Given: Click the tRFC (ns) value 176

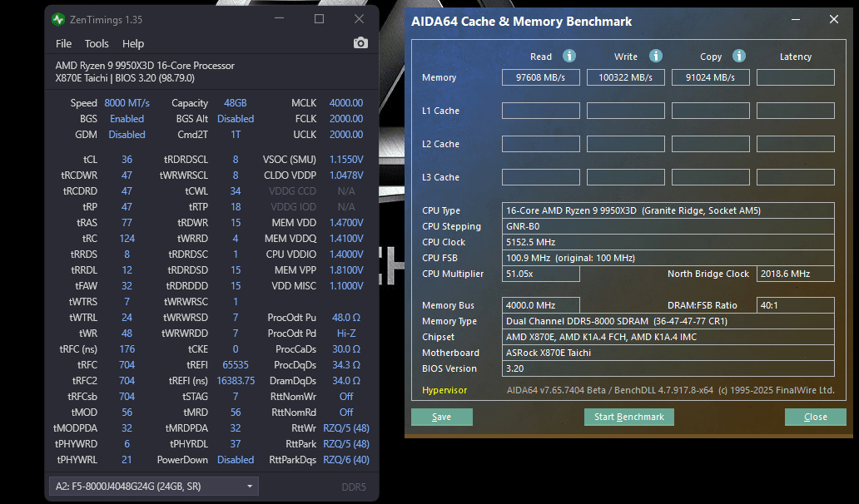Looking at the screenshot, I should (x=127, y=349).
